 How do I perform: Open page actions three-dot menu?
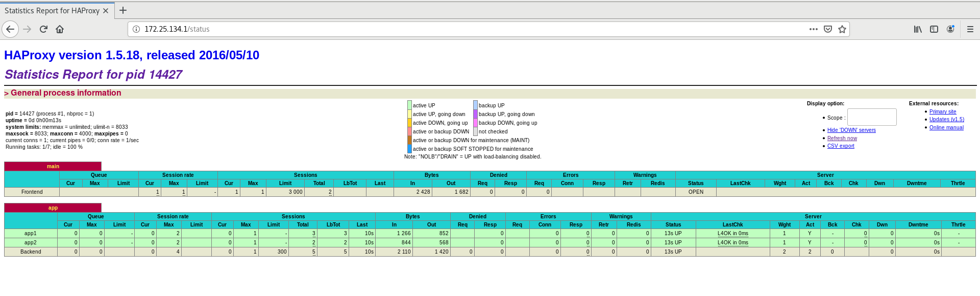click(x=814, y=29)
